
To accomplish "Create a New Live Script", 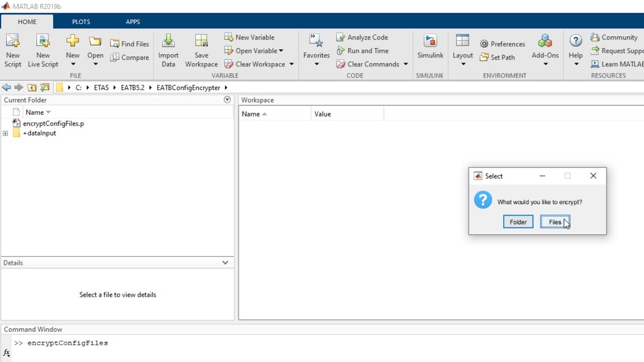I will coord(43,50).
